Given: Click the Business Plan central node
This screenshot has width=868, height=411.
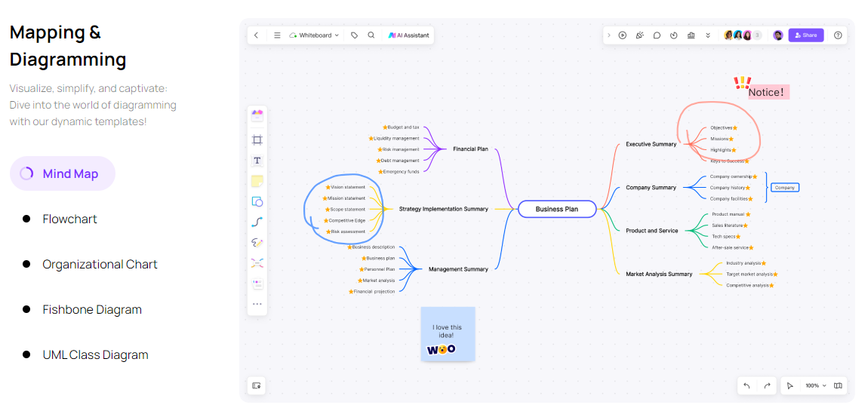Looking at the screenshot, I should 557,209.
